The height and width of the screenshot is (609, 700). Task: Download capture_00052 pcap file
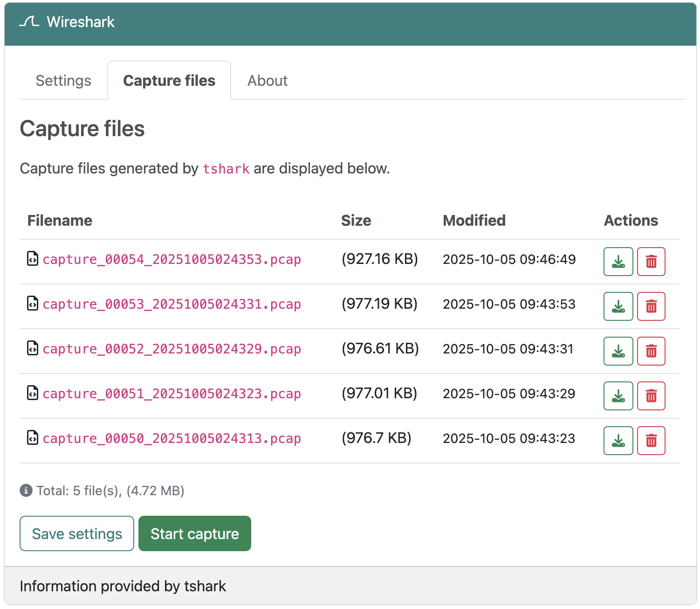click(618, 351)
